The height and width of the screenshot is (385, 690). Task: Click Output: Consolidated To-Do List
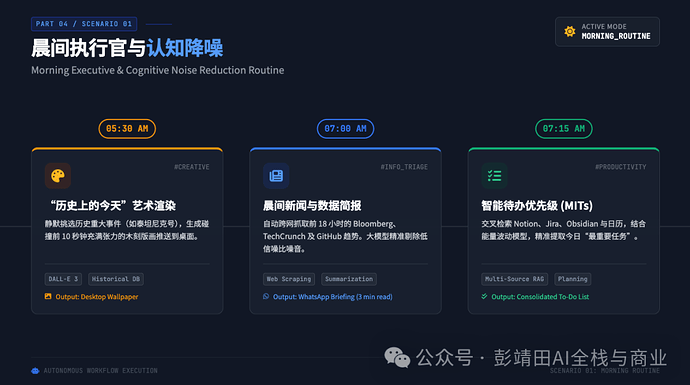click(x=540, y=297)
